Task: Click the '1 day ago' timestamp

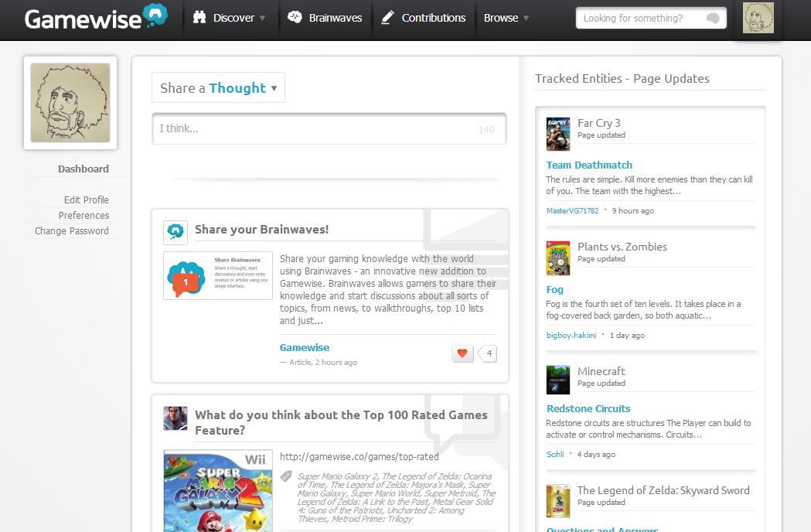Action: click(x=627, y=336)
